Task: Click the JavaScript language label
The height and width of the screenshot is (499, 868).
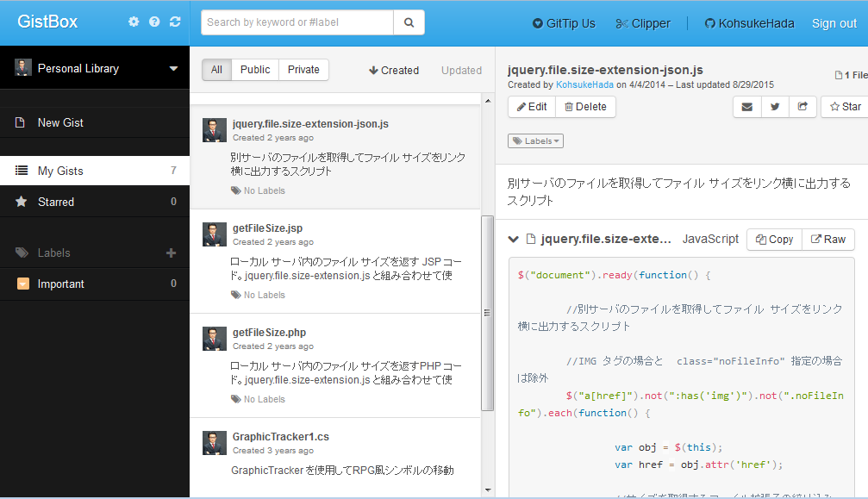Action: [710, 239]
